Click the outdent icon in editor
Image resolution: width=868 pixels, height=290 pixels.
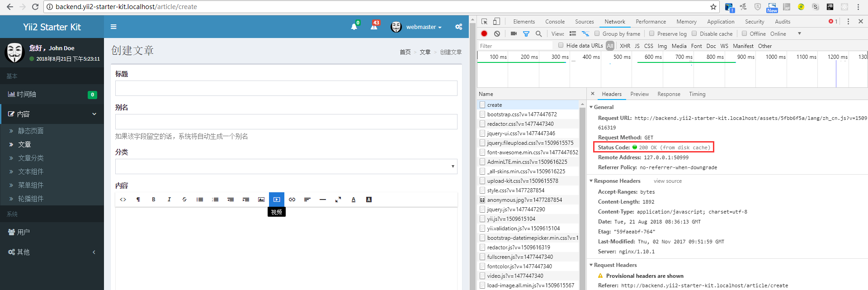click(x=231, y=200)
